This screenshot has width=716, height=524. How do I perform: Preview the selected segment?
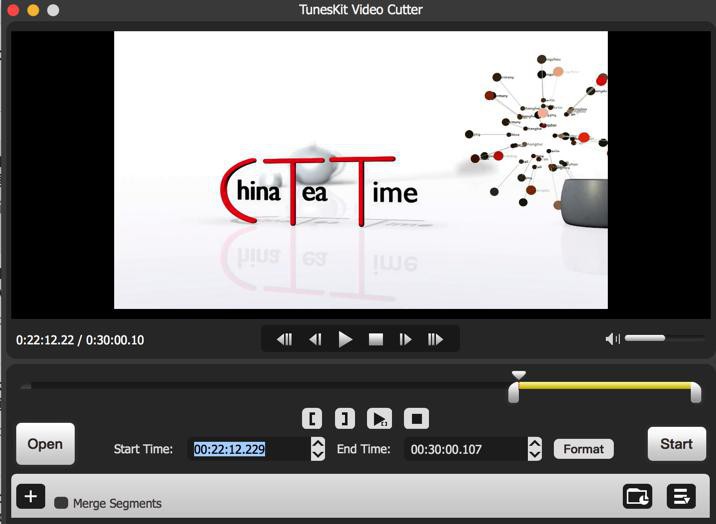(379, 419)
